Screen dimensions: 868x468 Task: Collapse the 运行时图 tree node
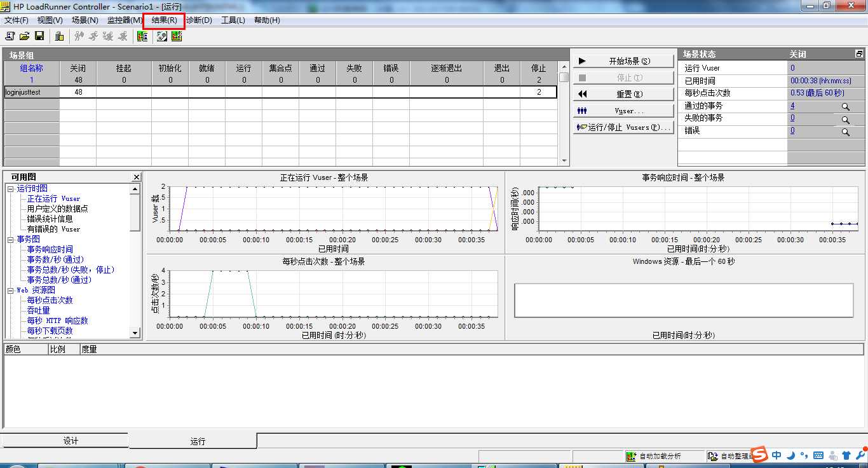(11, 188)
